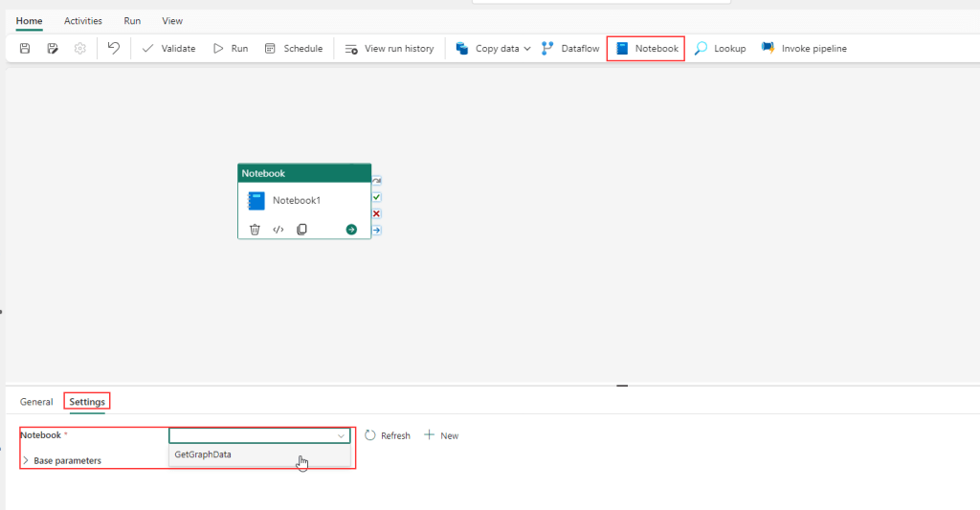The height and width of the screenshot is (510, 980).
Task: Open the General tab in properties pane
Action: pos(36,402)
